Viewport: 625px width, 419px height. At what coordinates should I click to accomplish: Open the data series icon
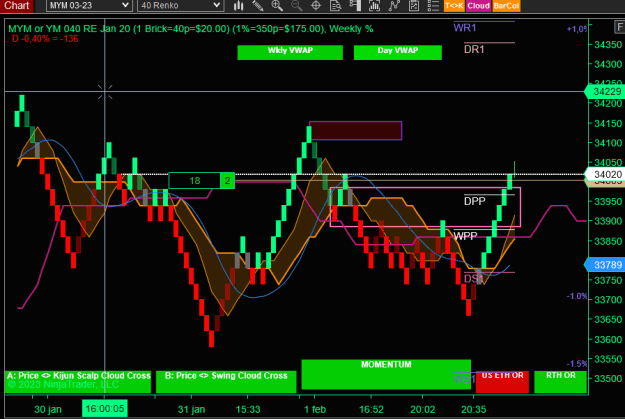pos(374,6)
